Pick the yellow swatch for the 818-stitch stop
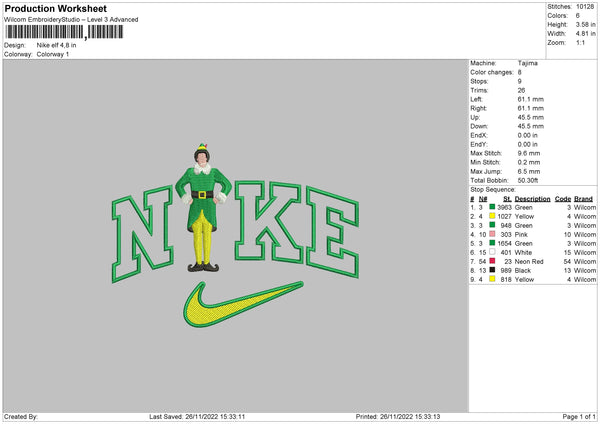Image resolution: width=600 pixels, height=424 pixels. point(492,279)
